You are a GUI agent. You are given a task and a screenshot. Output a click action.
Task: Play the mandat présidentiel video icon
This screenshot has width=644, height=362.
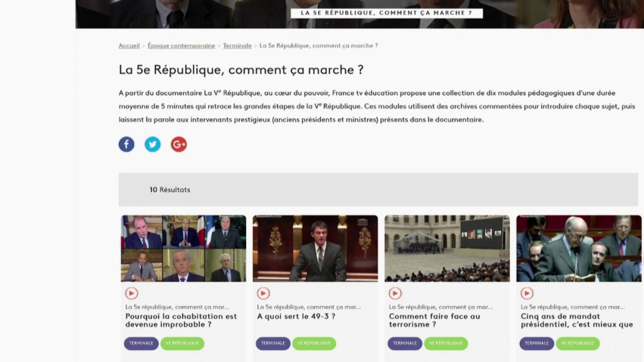527,294
